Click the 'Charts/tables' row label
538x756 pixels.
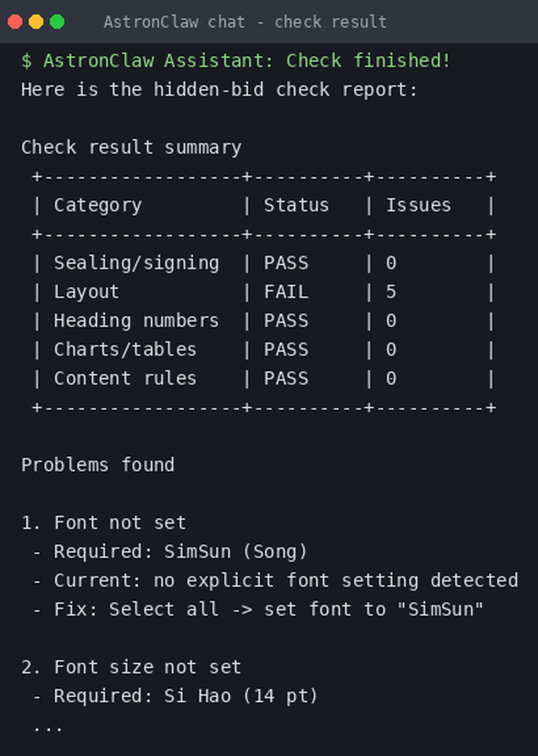click(x=125, y=350)
